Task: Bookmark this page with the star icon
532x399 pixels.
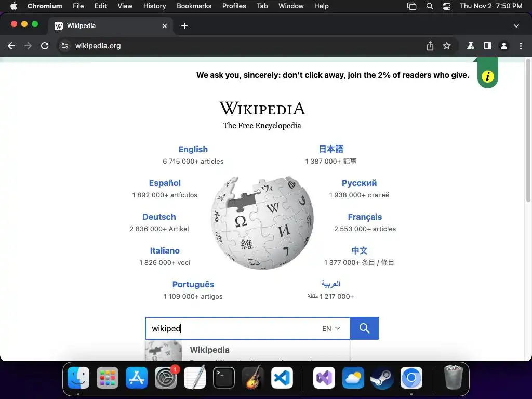Action: (x=447, y=46)
